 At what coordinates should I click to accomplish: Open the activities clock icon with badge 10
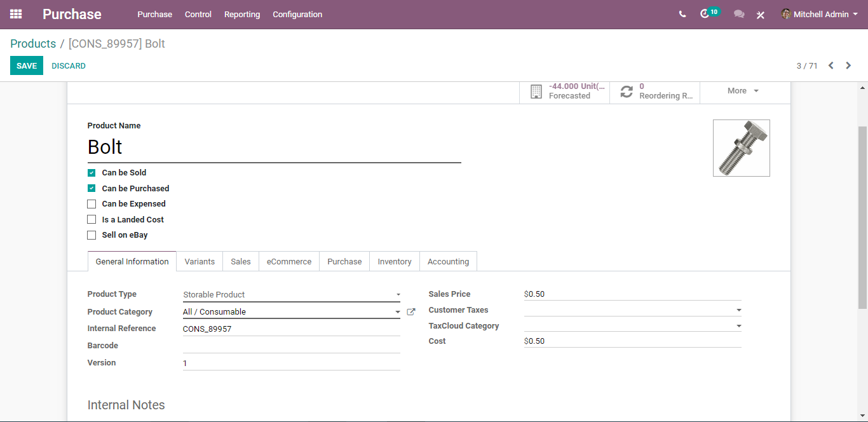tap(704, 14)
